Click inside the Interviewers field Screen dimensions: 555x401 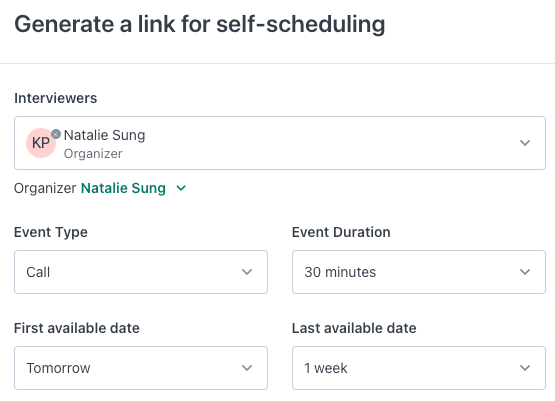(280, 143)
